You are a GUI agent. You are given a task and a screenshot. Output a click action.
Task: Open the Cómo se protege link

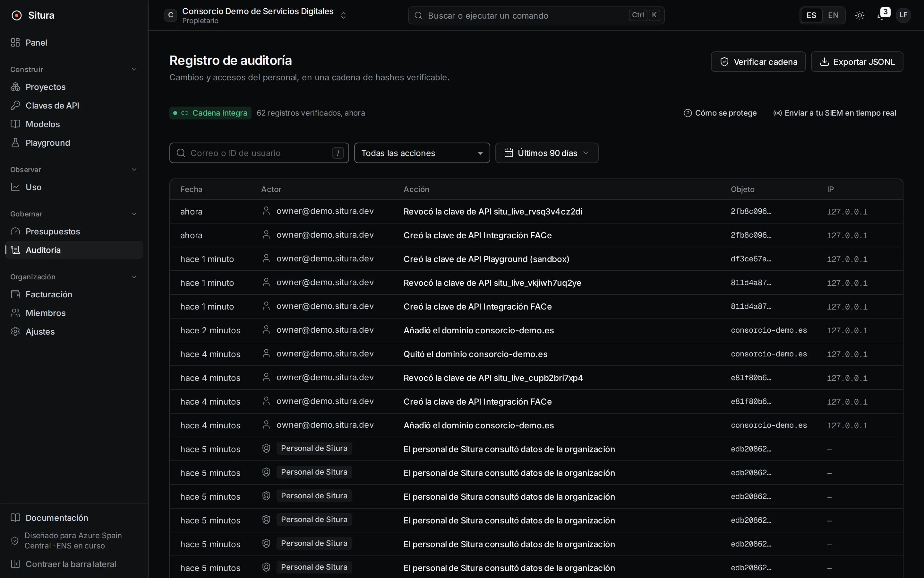click(x=720, y=113)
